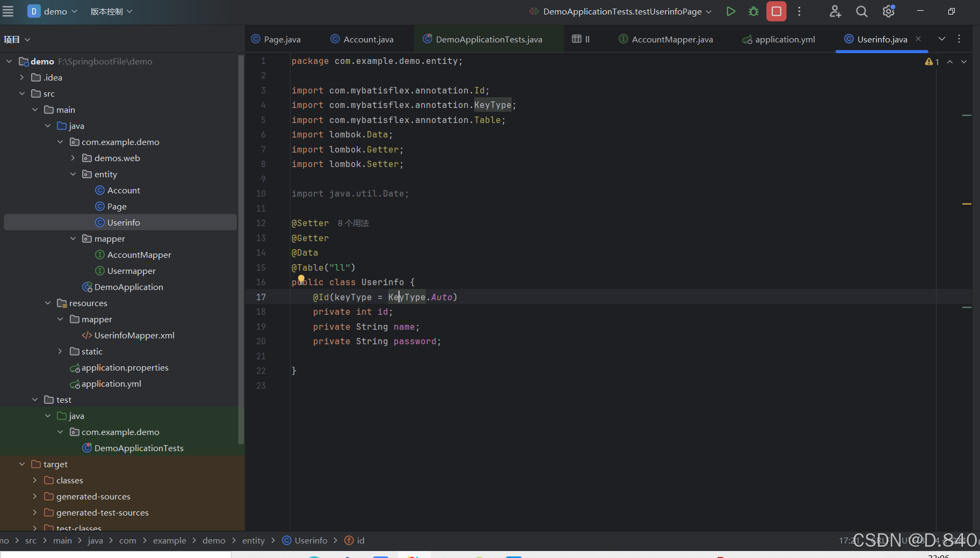The width and height of the screenshot is (980, 558).
Task: Open Code With Me user icon
Action: pyautogui.click(x=834, y=11)
